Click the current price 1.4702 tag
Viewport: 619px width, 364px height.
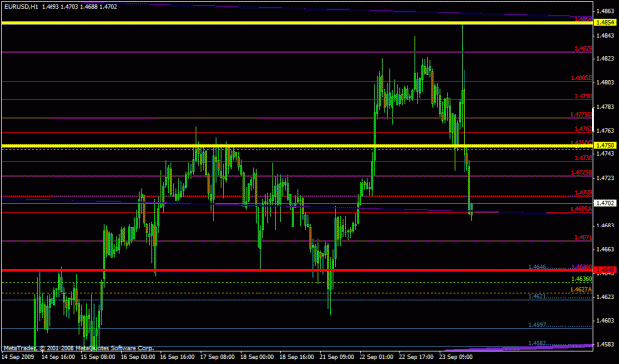[x=605, y=203]
